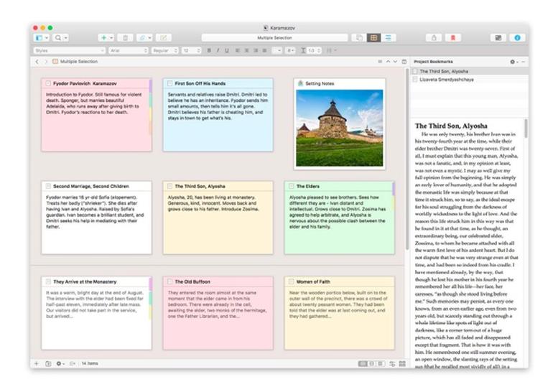
Task: Toggle the blue Inspector info icon
Action: (x=517, y=38)
